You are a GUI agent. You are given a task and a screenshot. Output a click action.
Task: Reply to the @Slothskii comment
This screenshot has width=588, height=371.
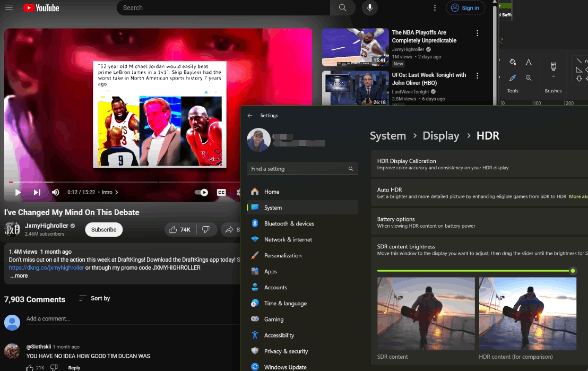(74, 368)
